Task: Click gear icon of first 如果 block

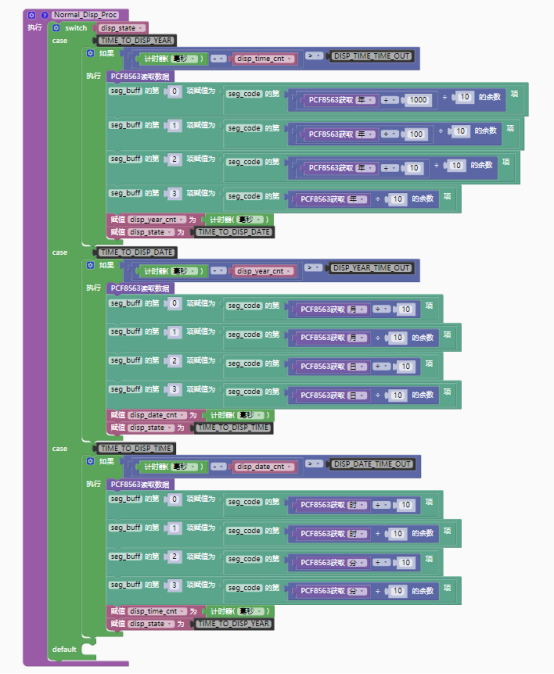Action: [x=90, y=53]
